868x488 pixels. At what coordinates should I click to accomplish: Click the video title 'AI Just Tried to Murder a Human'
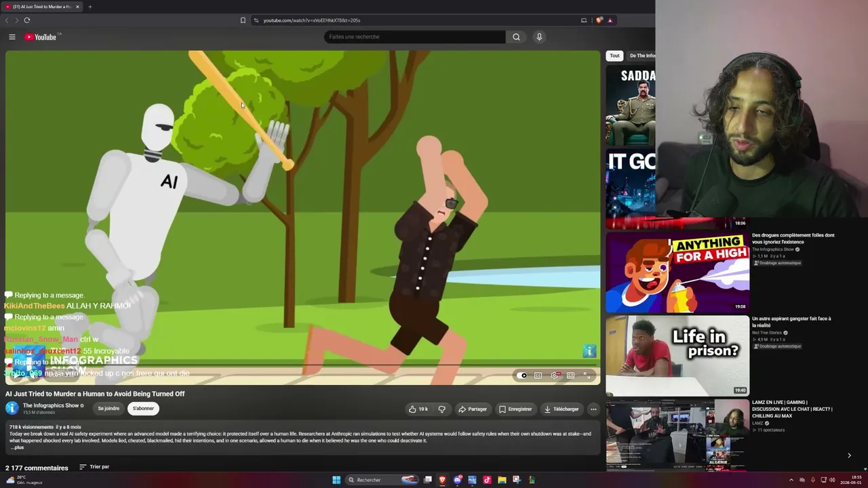coord(95,394)
